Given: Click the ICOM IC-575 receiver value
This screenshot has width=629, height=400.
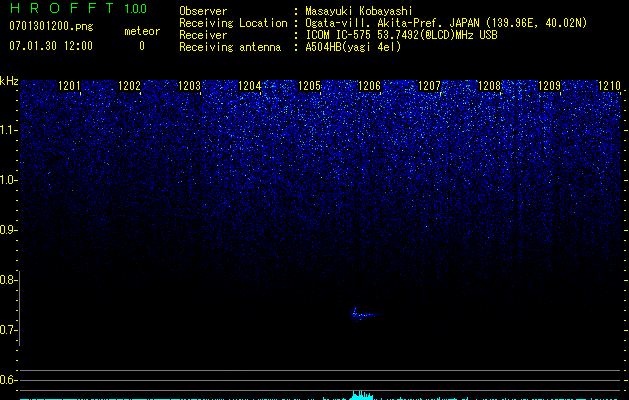Looking at the screenshot, I should 401,35.
